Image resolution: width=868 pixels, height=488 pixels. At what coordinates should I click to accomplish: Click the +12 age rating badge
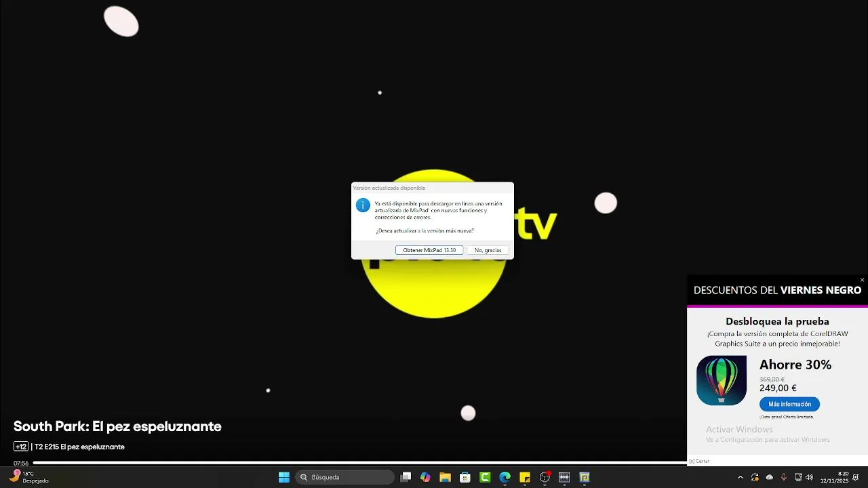20,447
